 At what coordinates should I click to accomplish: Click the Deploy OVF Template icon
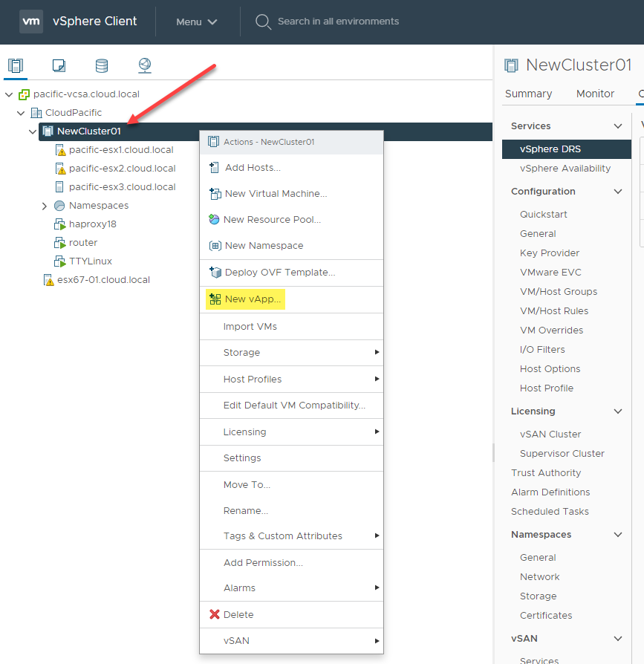(x=215, y=273)
